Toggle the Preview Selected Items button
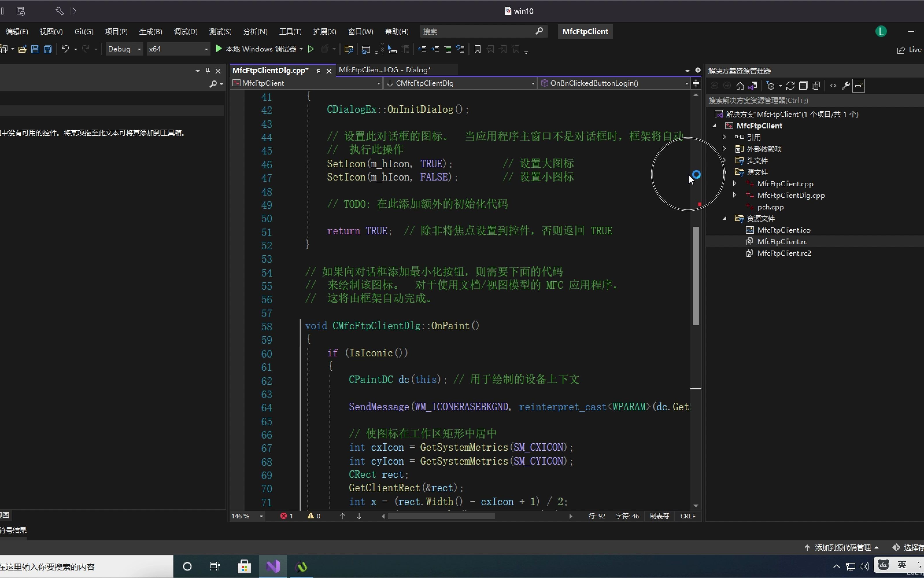The image size is (924, 578). tap(859, 86)
